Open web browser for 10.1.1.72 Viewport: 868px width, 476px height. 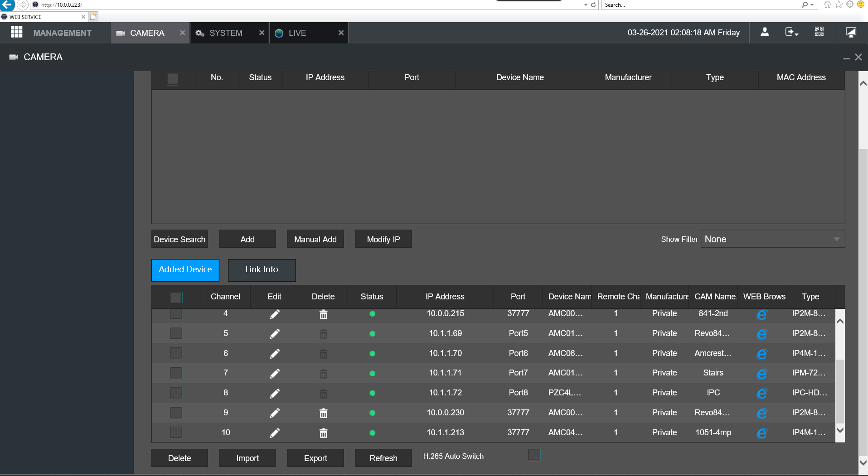click(762, 394)
